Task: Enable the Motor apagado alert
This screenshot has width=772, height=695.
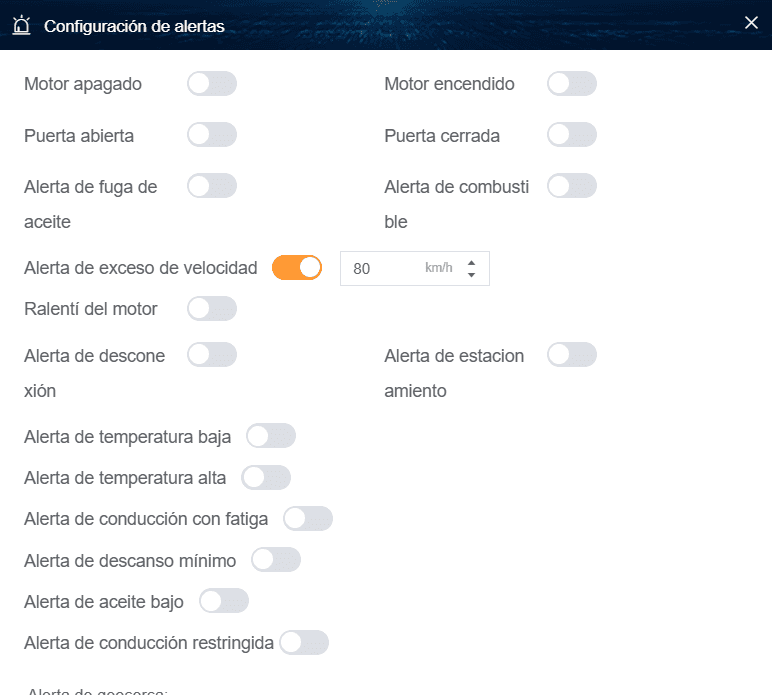Action: (x=212, y=84)
